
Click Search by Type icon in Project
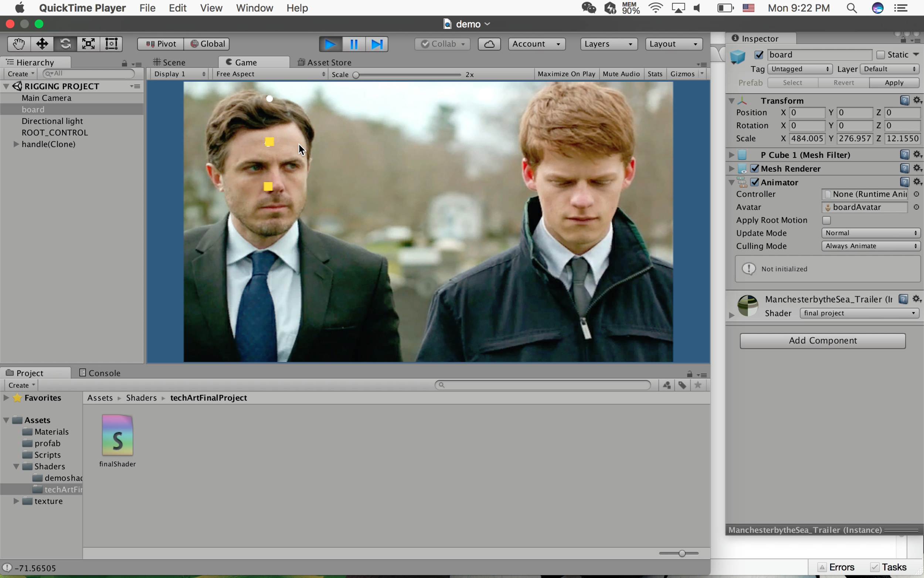[667, 385]
